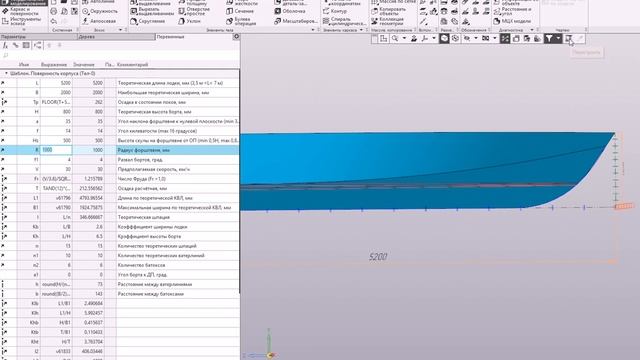The image size is (640, 360).
Task: Select Спираль цилиндрическая tool
Action: (x=344, y=21)
